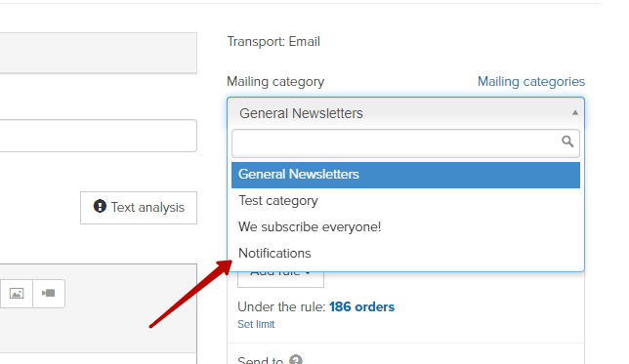Open the 186 orders link
This screenshot has width=629, height=364.
[x=361, y=307]
